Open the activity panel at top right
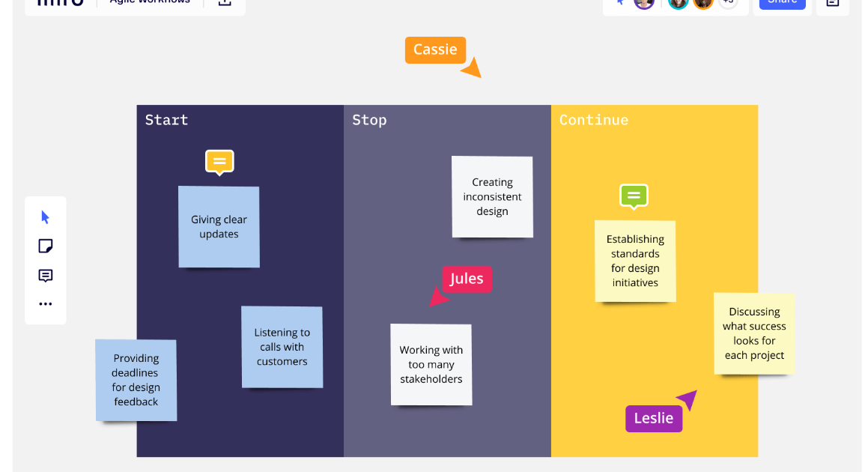 [x=832, y=3]
